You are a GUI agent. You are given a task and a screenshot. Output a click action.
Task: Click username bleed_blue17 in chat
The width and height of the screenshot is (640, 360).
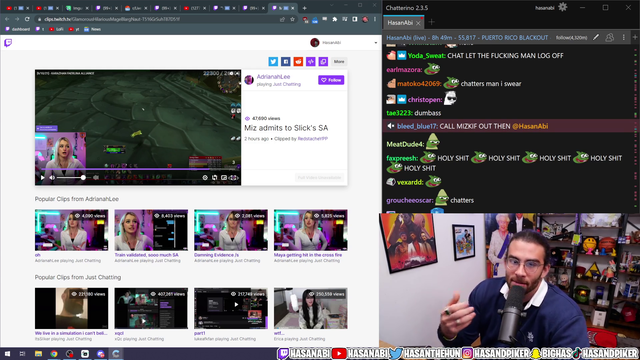[x=417, y=126]
